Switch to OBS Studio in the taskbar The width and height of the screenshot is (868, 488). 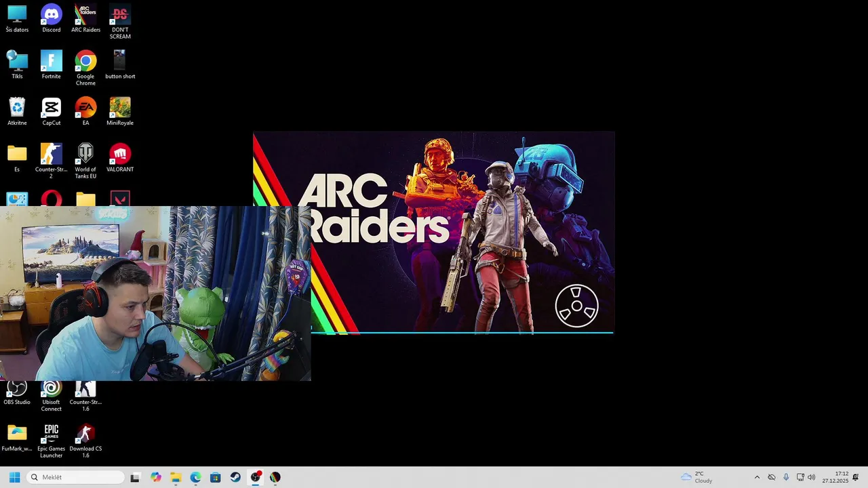point(256,477)
